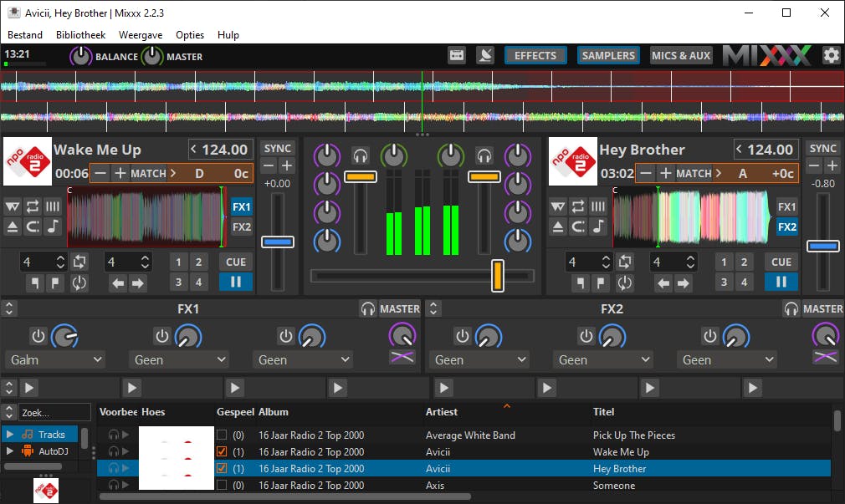Open the Opties menu
This screenshot has width=845, height=504.
(189, 35)
